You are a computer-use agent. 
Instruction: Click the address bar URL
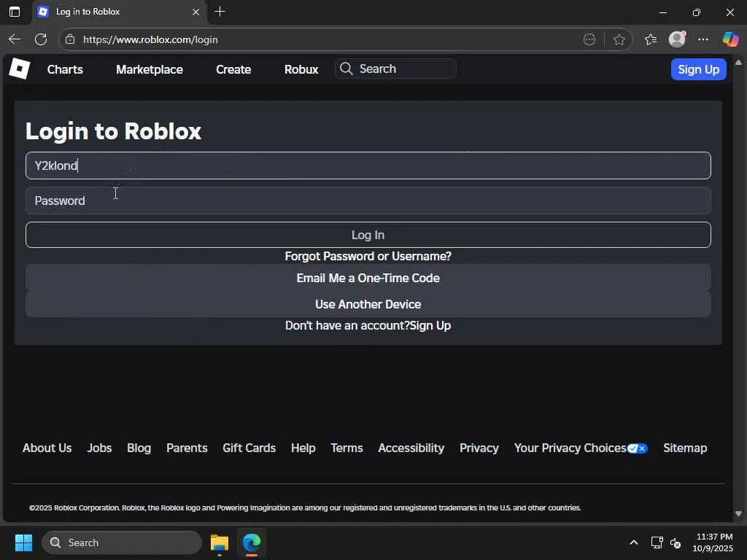[x=150, y=39]
